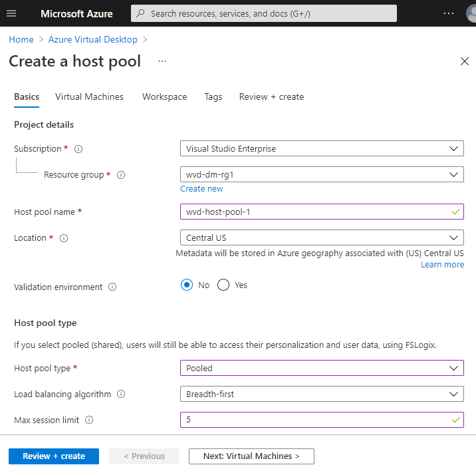Close the Create a host pool blade

[465, 61]
